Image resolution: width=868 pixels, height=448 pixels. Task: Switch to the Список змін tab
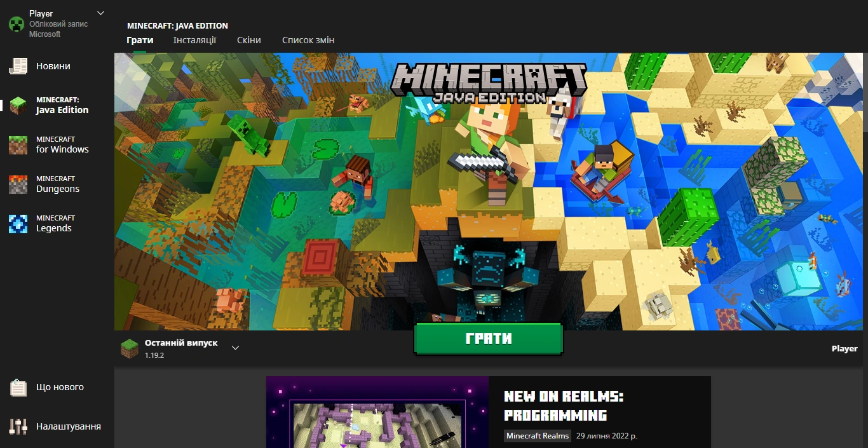point(308,40)
